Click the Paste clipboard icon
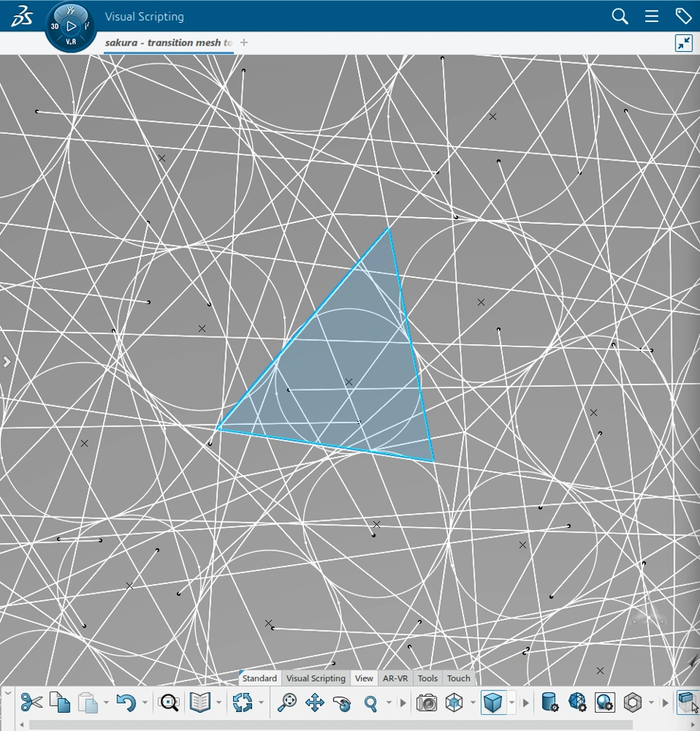 [x=88, y=702]
